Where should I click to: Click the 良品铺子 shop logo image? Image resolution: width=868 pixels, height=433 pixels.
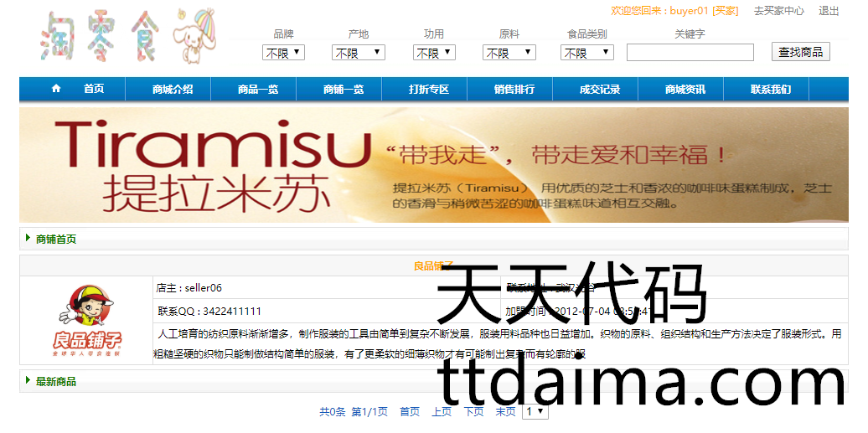tap(87, 320)
